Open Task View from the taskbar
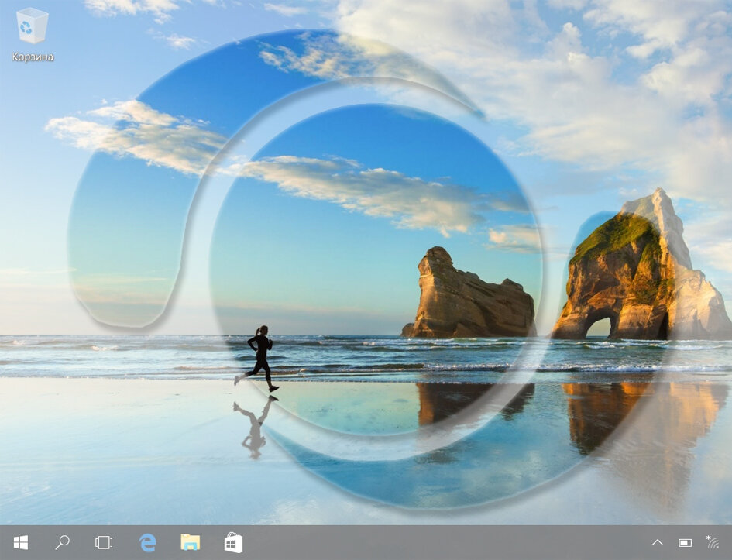 point(104,542)
